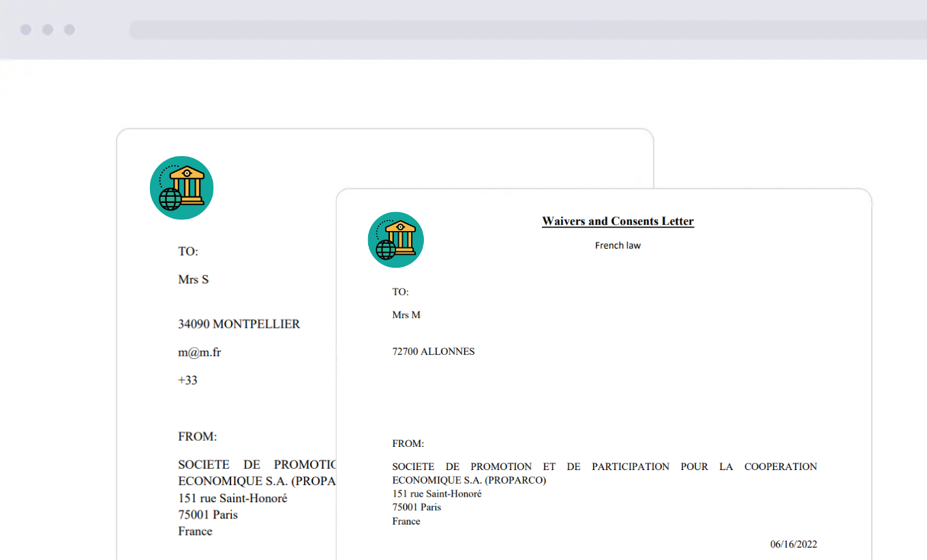The width and height of the screenshot is (927, 560).
Task: Click the French law subtitle
Action: click(618, 245)
